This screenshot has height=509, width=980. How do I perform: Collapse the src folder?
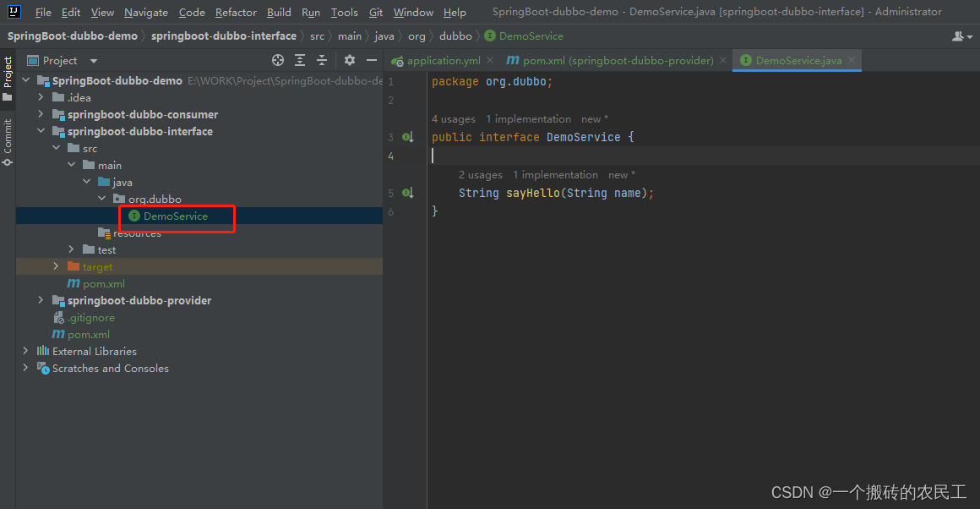point(57,148)
